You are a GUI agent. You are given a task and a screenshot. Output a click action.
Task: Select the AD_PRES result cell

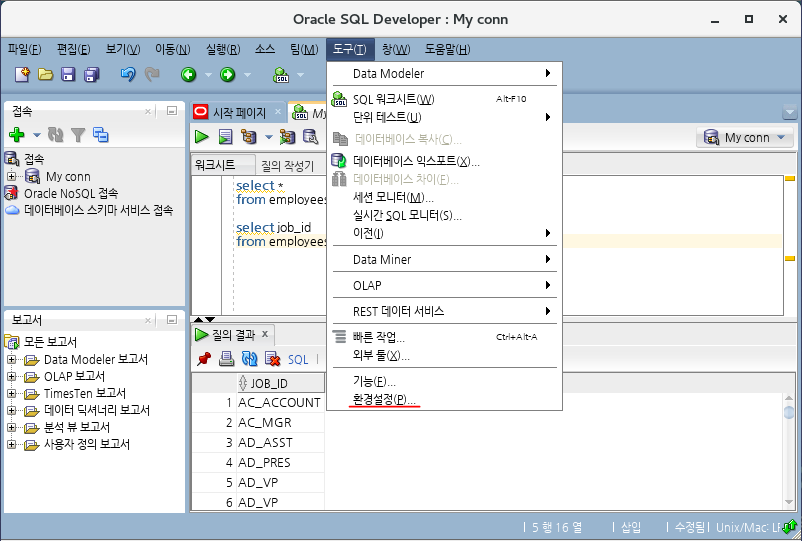280,463
